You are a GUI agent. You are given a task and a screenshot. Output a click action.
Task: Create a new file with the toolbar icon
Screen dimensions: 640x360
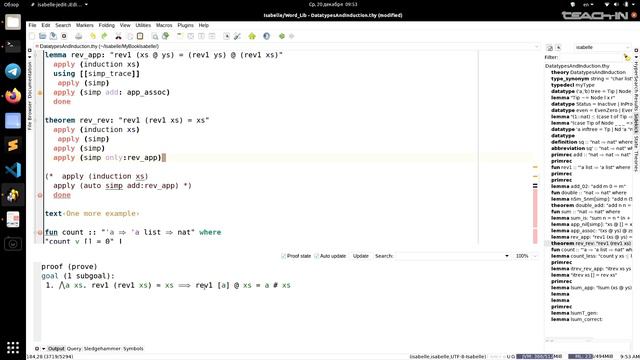tap(32, 36)
